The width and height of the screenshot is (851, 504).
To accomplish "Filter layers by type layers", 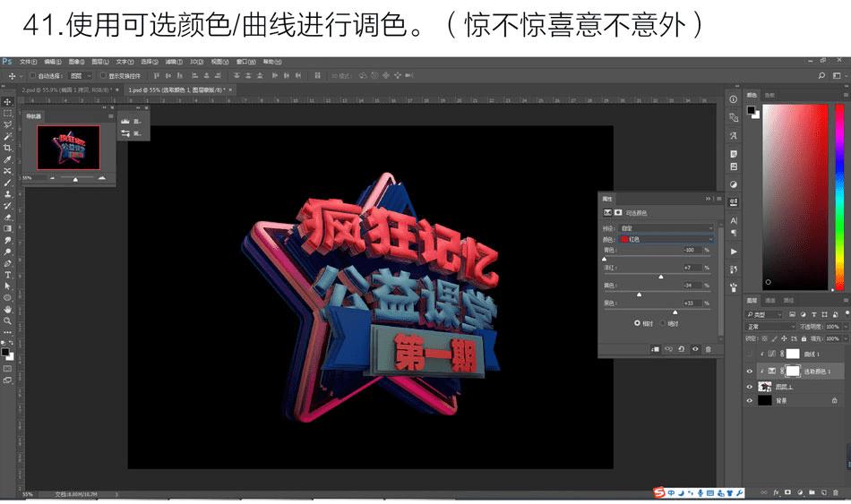I will (814, 314).
